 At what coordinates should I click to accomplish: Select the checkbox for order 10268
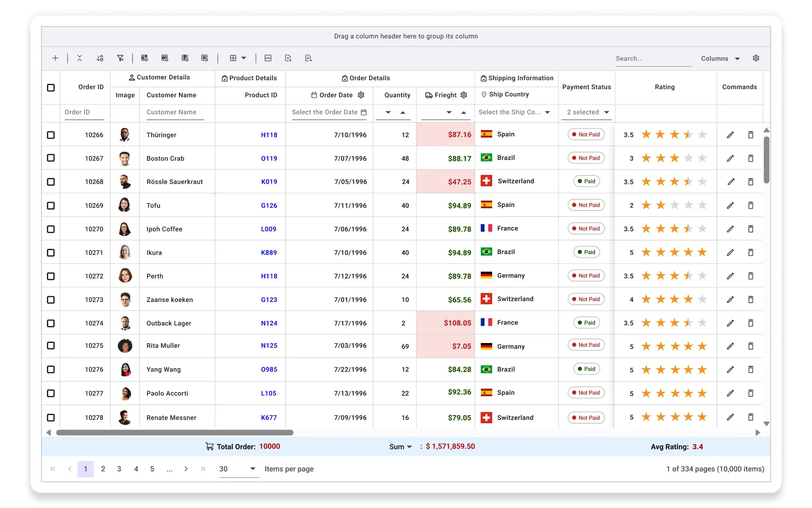(x=51, y=182)
